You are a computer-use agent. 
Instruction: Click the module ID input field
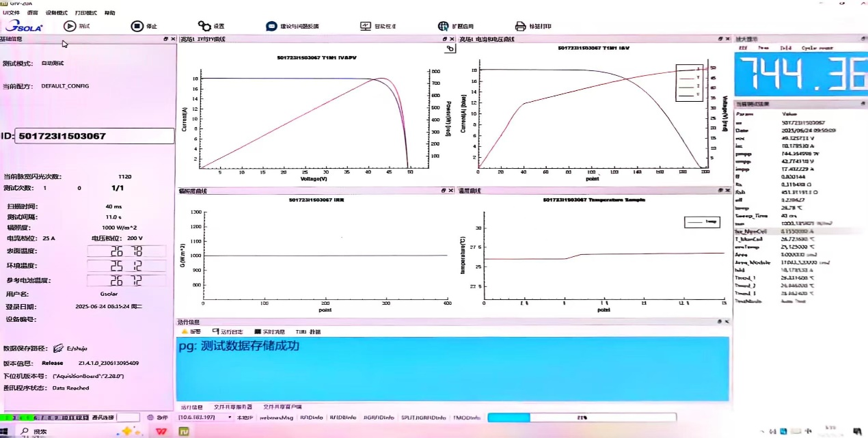click(x=94, y=136)
